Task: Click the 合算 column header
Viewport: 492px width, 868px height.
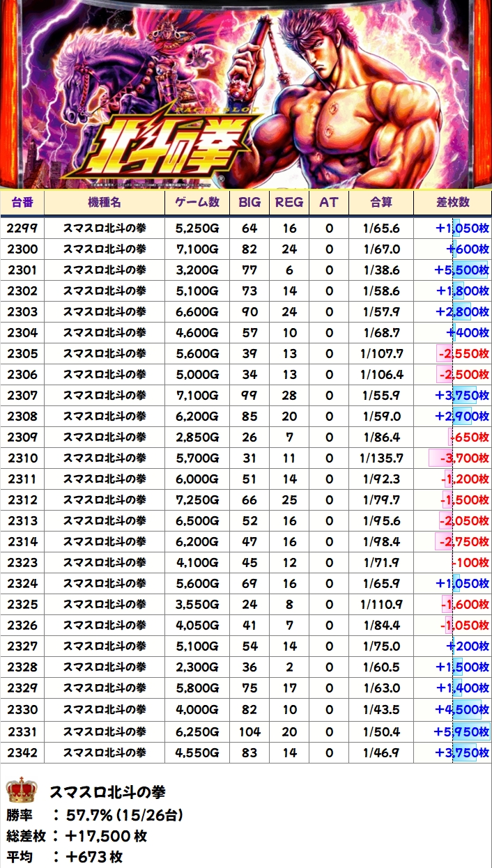Action: (x=381, y=202)
